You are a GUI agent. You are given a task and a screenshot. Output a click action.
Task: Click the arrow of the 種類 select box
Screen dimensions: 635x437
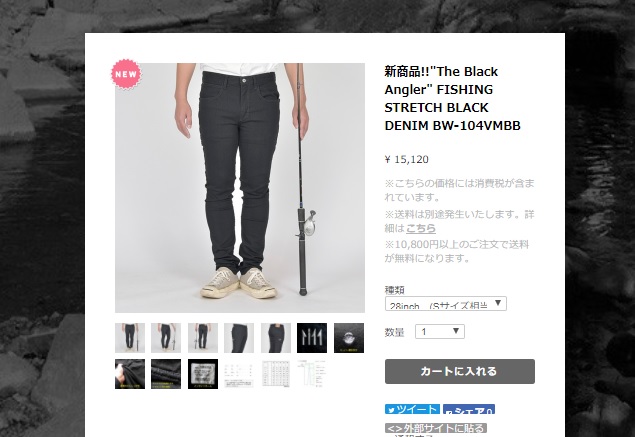(x=499, y=303)
